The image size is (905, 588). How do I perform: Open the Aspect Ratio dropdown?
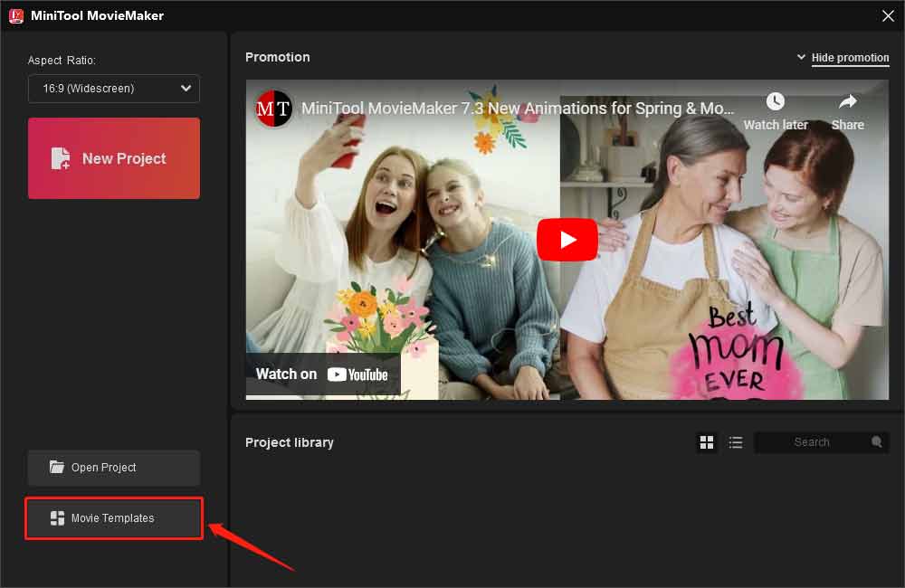[114, 89]
